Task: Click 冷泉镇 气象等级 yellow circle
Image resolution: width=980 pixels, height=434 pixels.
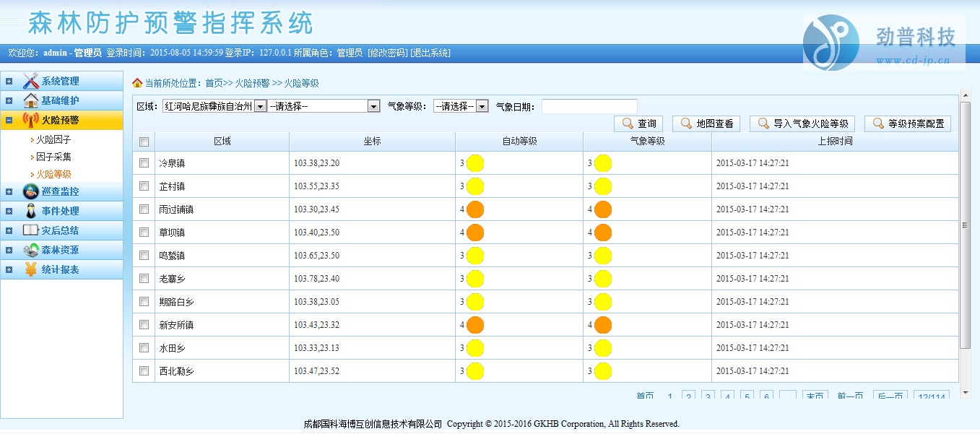Action: click(603, 163)
